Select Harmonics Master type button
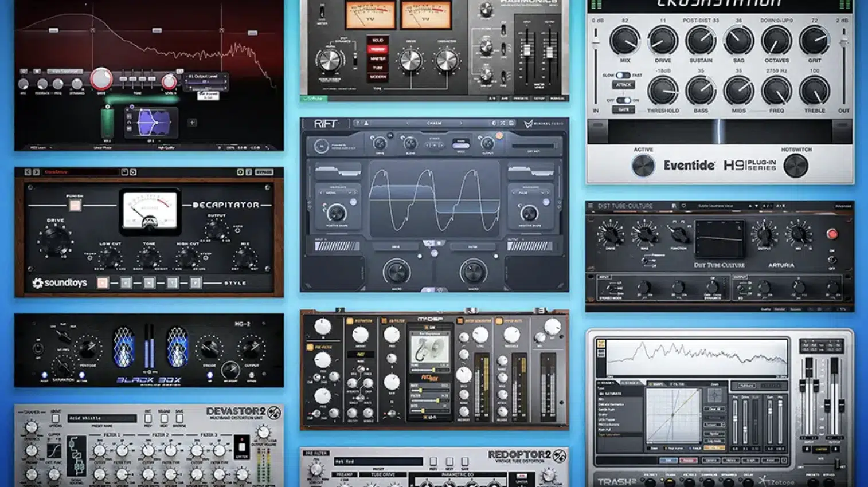This screenshot has width=868, height=487. tap(378, 58)
